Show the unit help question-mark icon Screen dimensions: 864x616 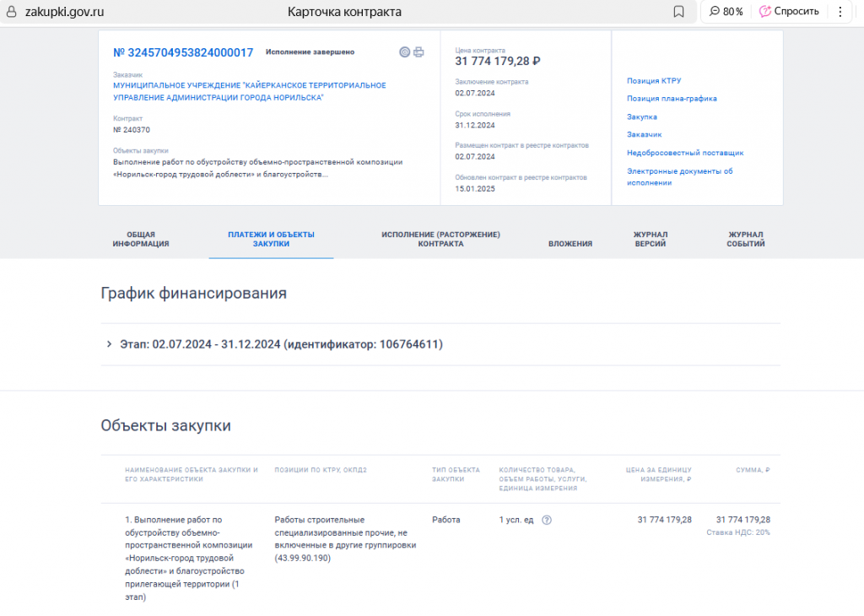pyautogui.click(x=547, y=520)
